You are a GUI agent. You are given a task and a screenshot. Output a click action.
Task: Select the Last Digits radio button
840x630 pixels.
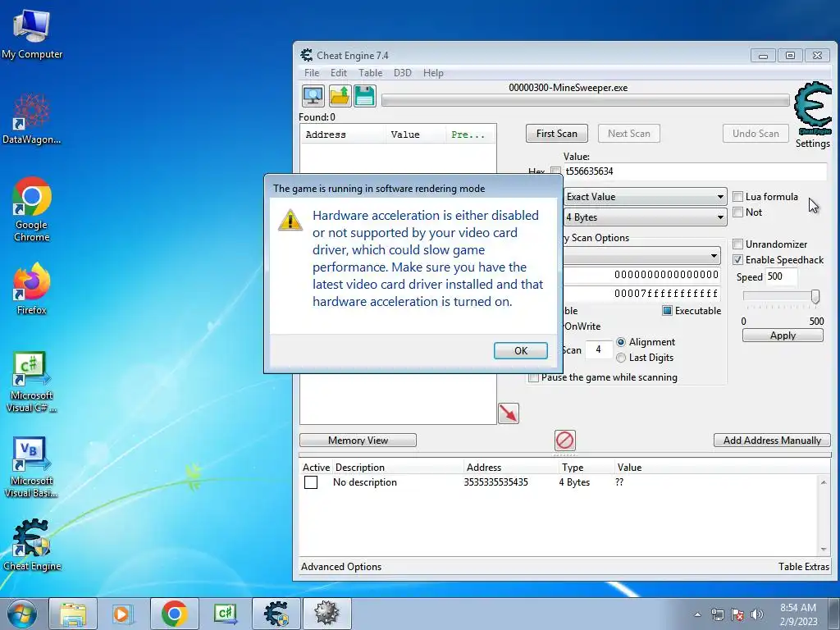(621, 358)
